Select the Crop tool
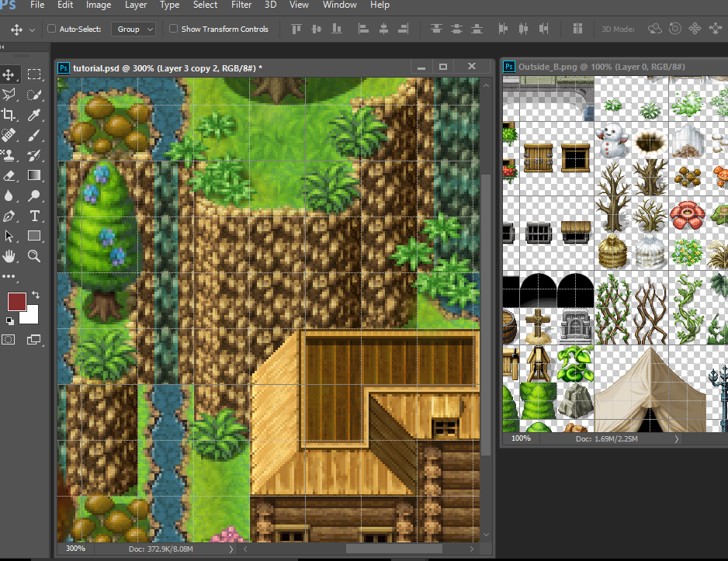This screenshot has width=728, height=561. coord(9,115)
